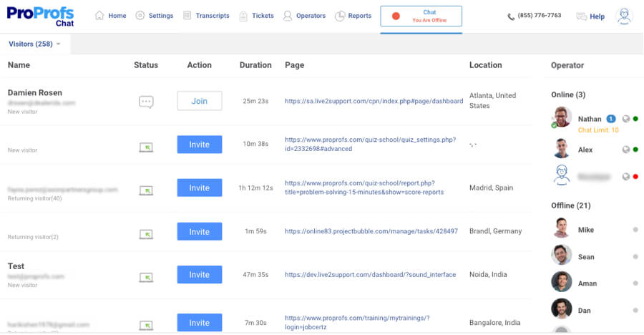Click browsing status icon in Bangalore row
The width and height of the screenshot is (644, 335).
(146, 326)
